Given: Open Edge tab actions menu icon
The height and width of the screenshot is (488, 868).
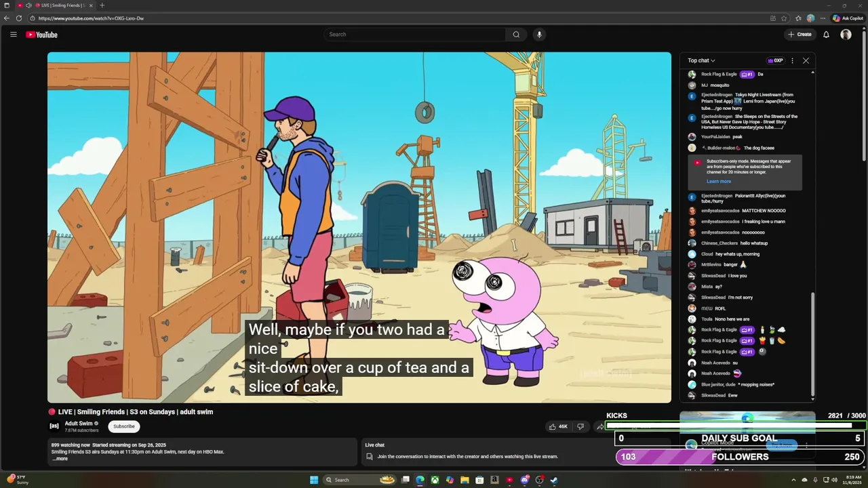Looking at the screenshot, I should [x=7, y=5].
